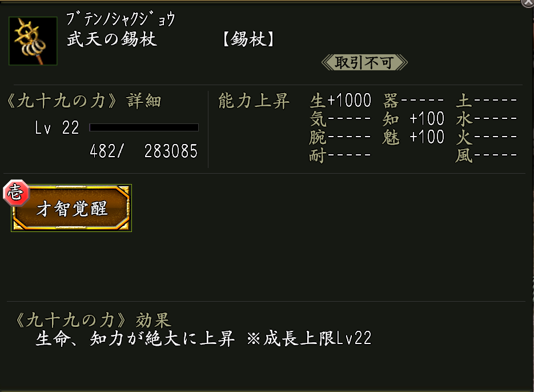
Task: Click the 武天の錫杖 staff item icon
Action: (33, 41)
